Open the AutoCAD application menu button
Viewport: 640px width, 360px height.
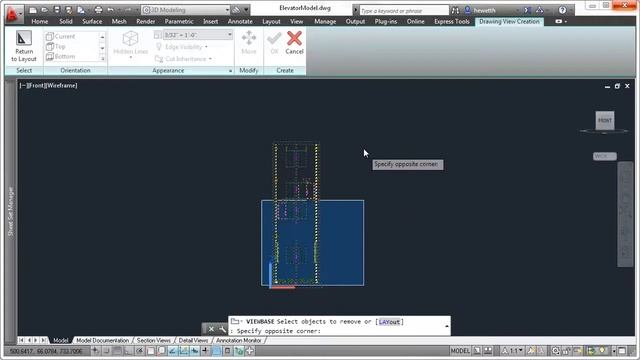tap(13, 13)
